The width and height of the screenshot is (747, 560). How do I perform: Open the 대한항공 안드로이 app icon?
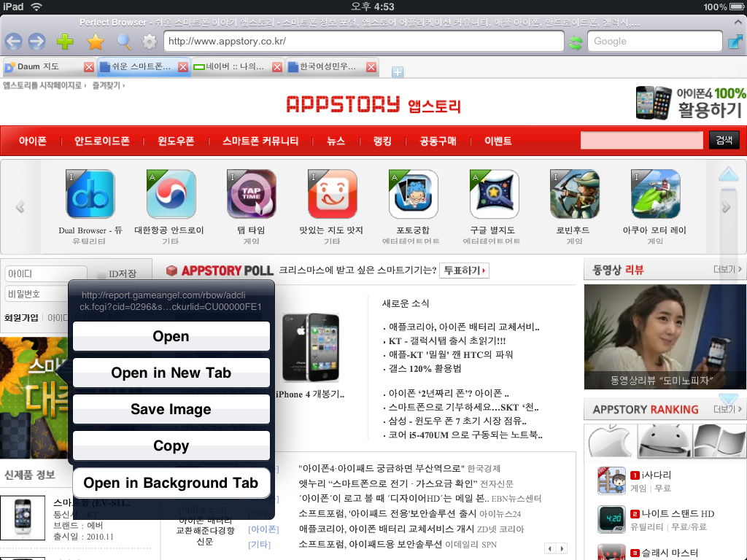[x=171, y=194]
